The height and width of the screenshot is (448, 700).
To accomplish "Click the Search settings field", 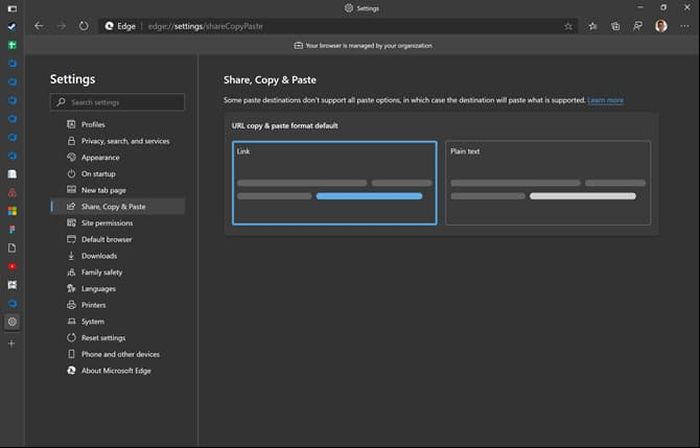I will coord(117,102).
